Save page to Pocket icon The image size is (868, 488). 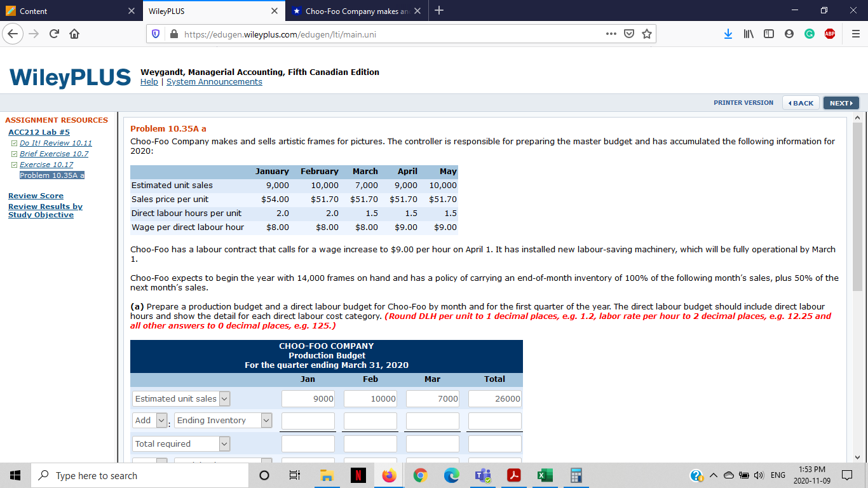click(x=628, y=34)
